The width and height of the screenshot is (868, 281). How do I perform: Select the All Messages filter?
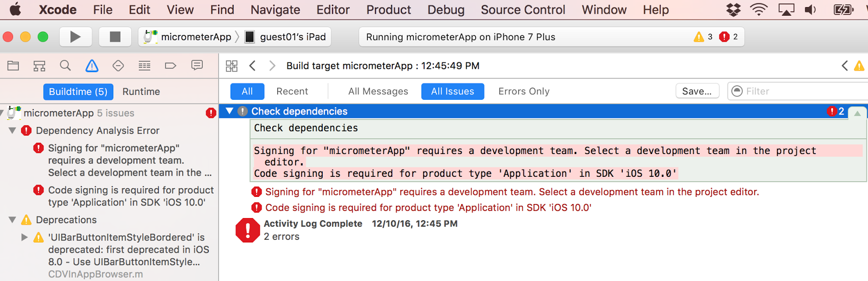[x=378, y=91]
